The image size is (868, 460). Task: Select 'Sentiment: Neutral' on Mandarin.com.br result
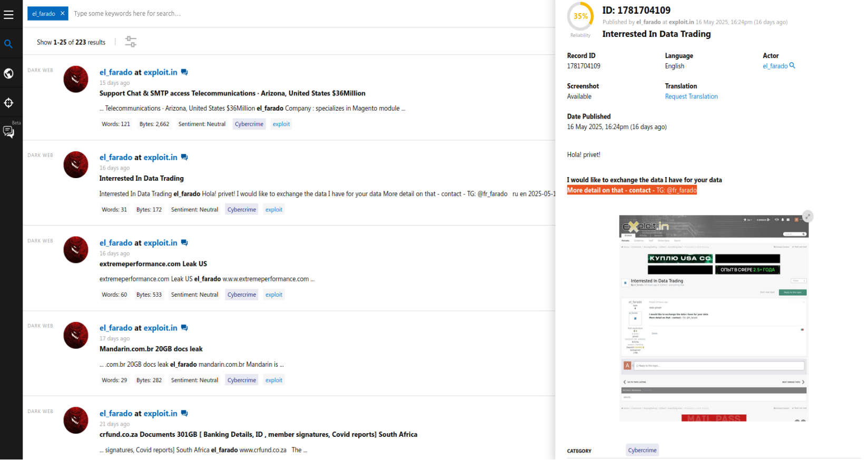[194, 380]
